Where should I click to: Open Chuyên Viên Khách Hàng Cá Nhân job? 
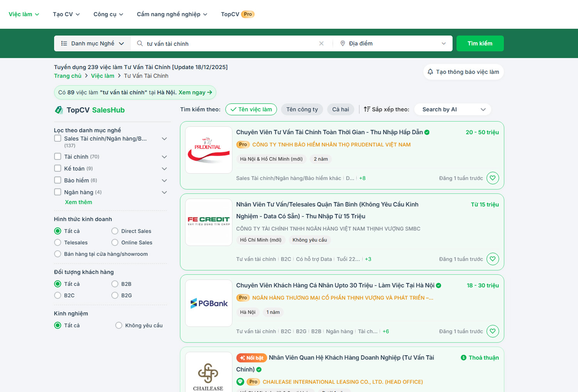point(335,286)
